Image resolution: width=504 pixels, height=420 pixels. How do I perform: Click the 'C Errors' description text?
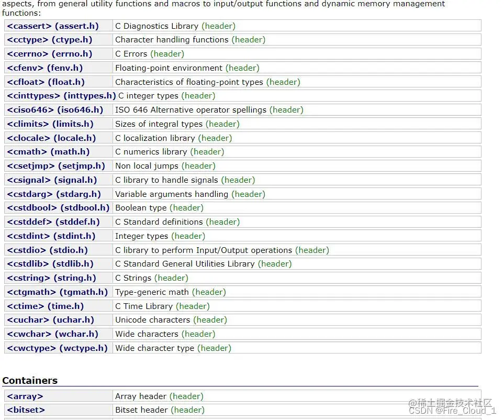(131, 54)
